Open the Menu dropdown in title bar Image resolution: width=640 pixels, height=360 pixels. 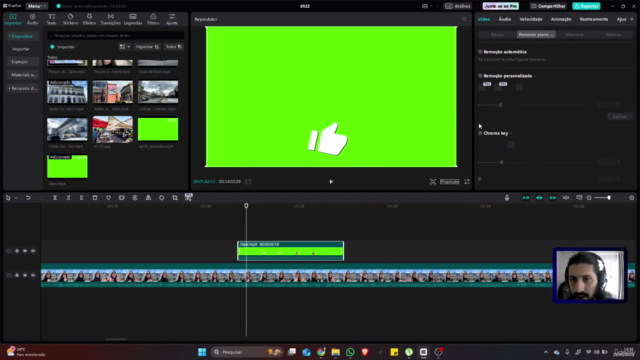point(36,6)
